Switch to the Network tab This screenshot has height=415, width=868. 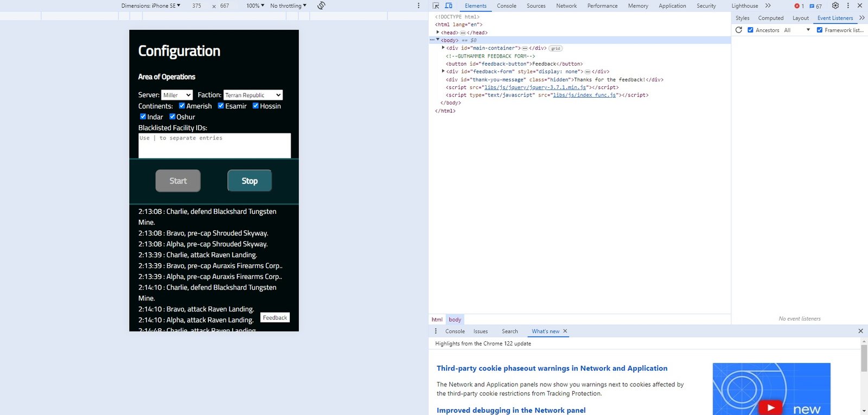(x=566, y=6)
